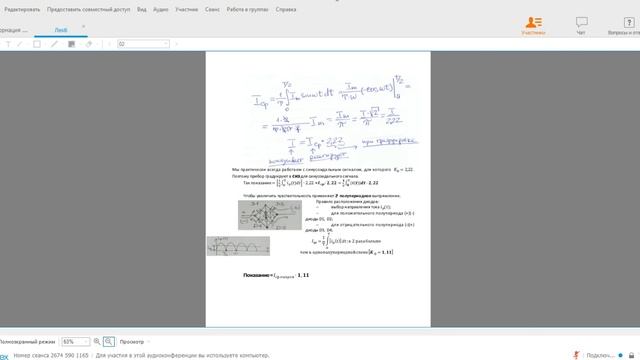The height and width of the screenshot is (360, 640).
Task: Go to the previous page arrow
Action: click(x=109, y=44)
